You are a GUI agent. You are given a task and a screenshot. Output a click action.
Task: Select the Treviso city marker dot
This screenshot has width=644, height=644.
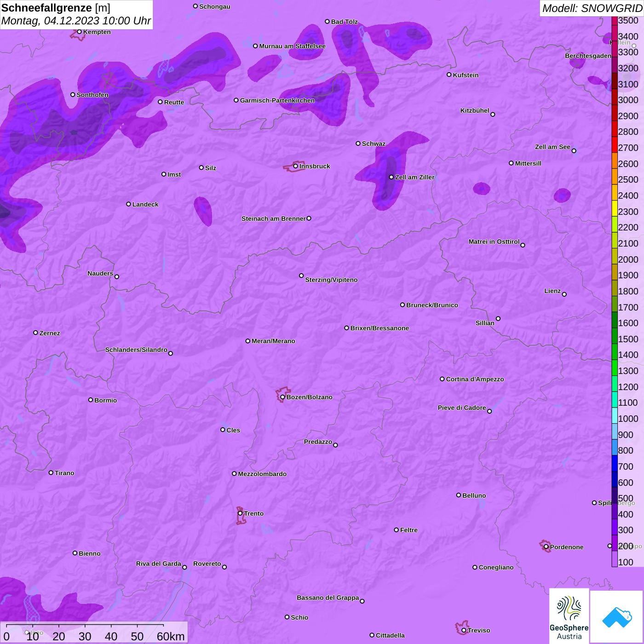point(464,630)
